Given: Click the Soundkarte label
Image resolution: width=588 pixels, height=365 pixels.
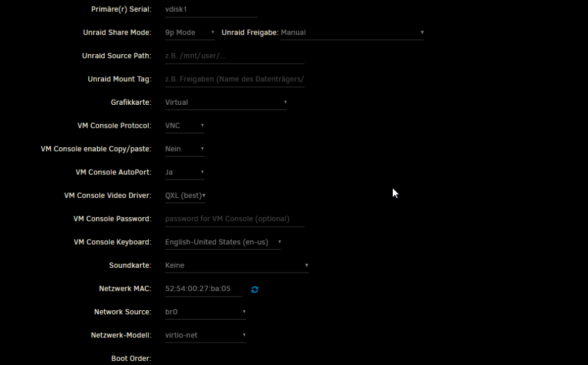Looking at the screenshot, I should click(x=130, y=266).
